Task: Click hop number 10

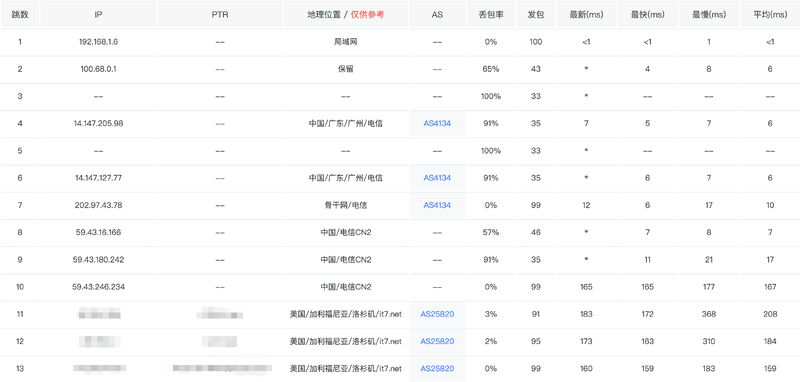Action: pos(20,287)
